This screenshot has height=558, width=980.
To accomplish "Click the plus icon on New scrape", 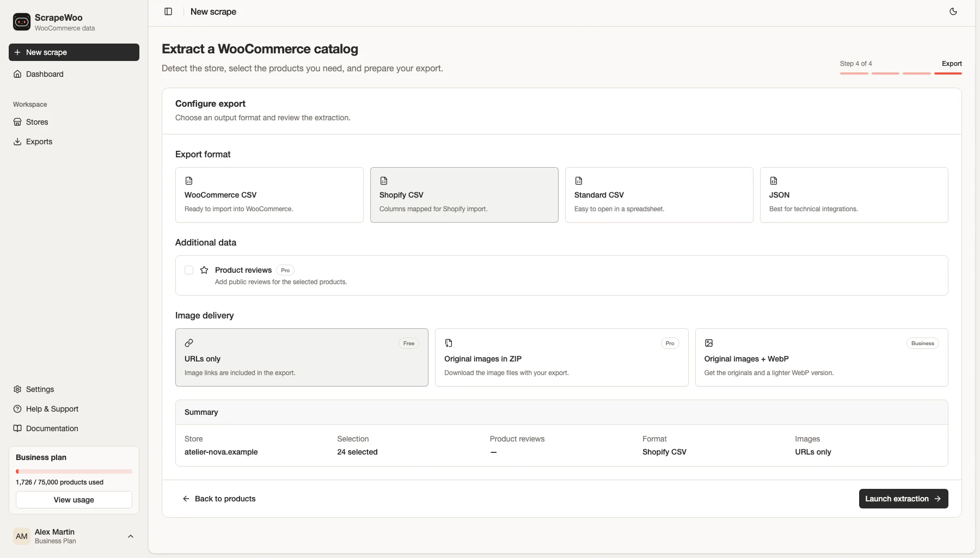I will [x=17, y=52].
